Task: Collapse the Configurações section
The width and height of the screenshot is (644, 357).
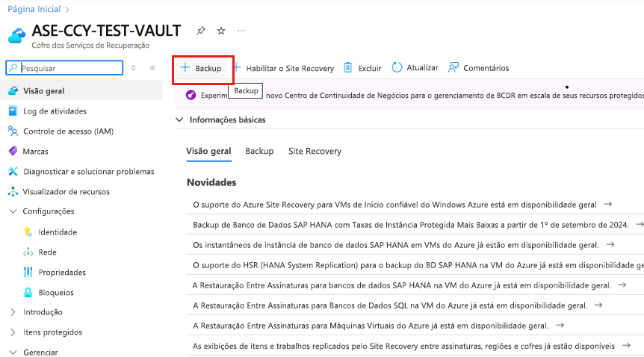Action: click(x=13, y=211)
